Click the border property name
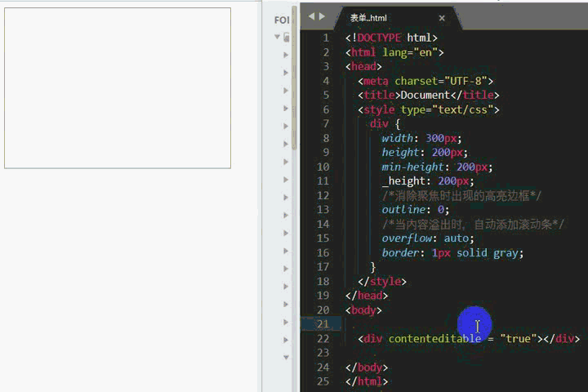This screenshot has width=588, height=392. pos(400,253)
